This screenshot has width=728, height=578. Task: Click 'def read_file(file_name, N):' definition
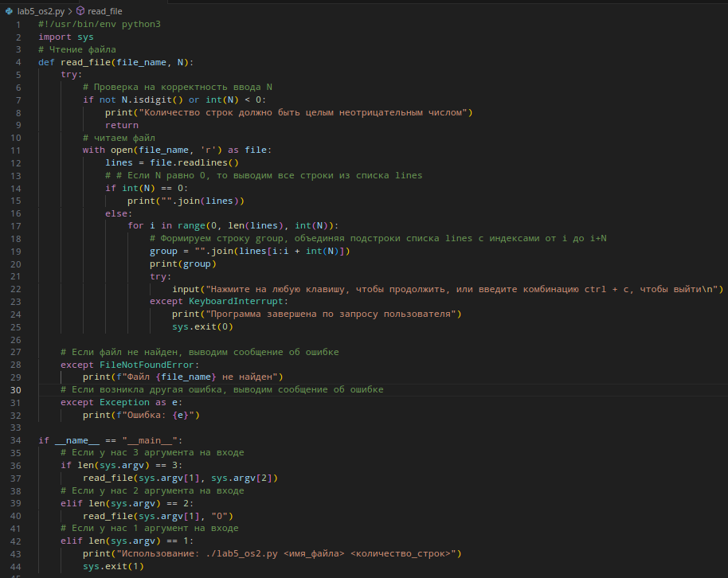click(115, 62)
